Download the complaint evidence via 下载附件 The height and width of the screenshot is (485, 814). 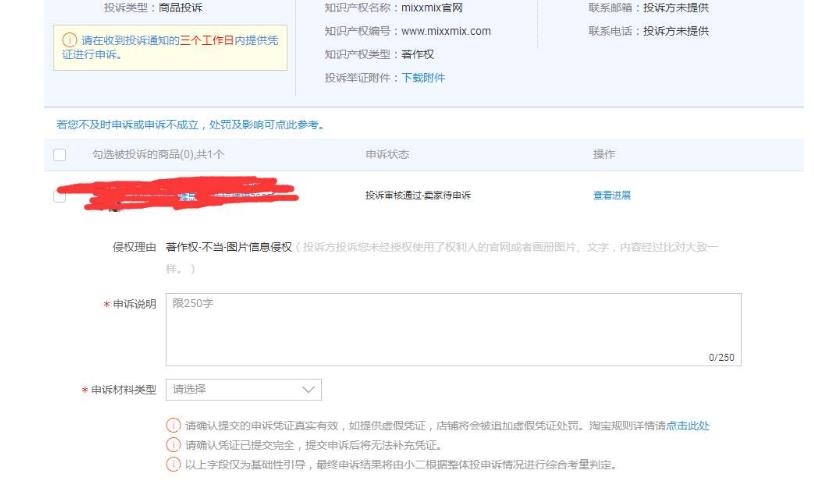pos(423,77)
